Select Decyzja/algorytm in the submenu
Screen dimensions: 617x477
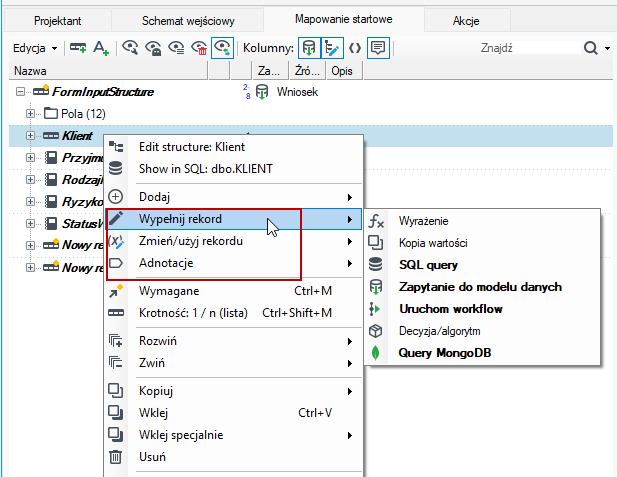[482, 331]
